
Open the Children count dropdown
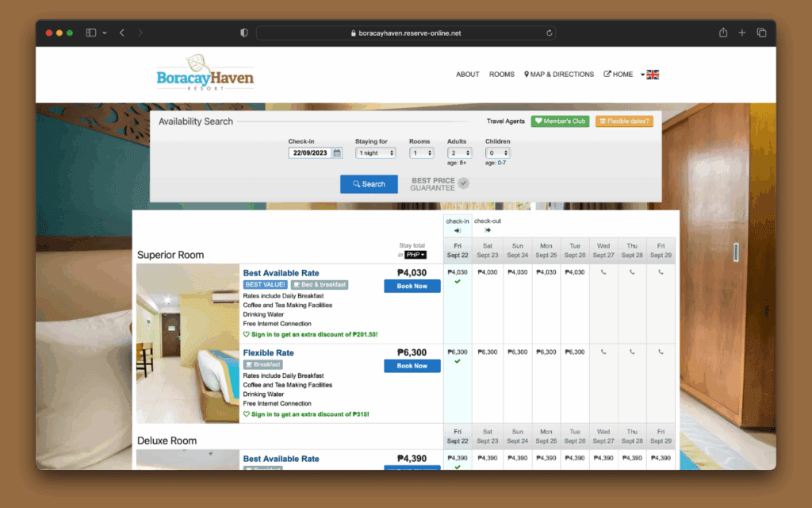click(497, 153)
